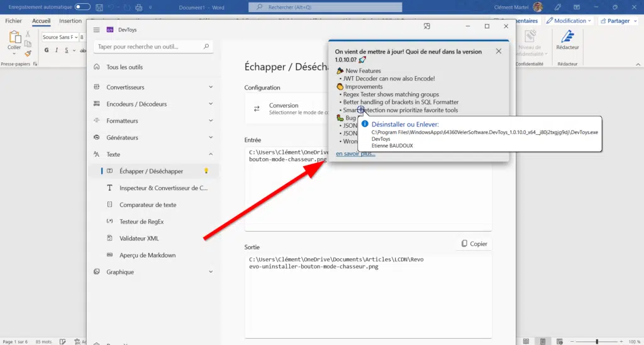Click the spelling check icon in Word status bar

(x=62, y=342)
